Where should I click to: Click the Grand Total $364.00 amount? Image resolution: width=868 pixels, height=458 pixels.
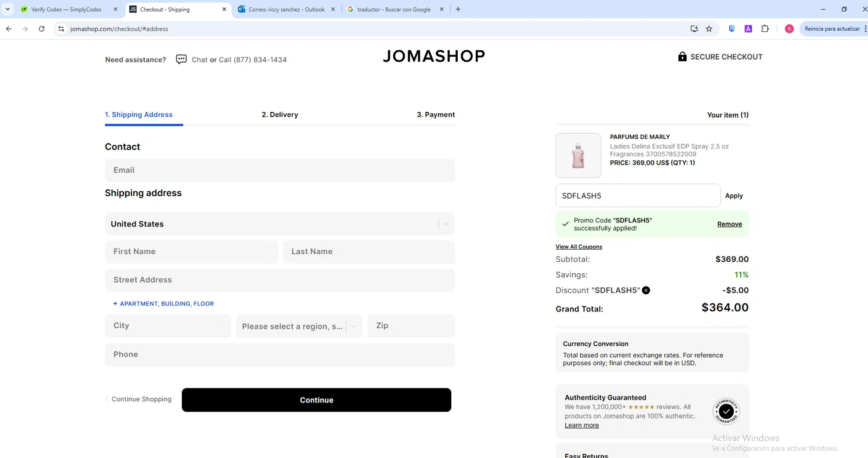(725, 307)
